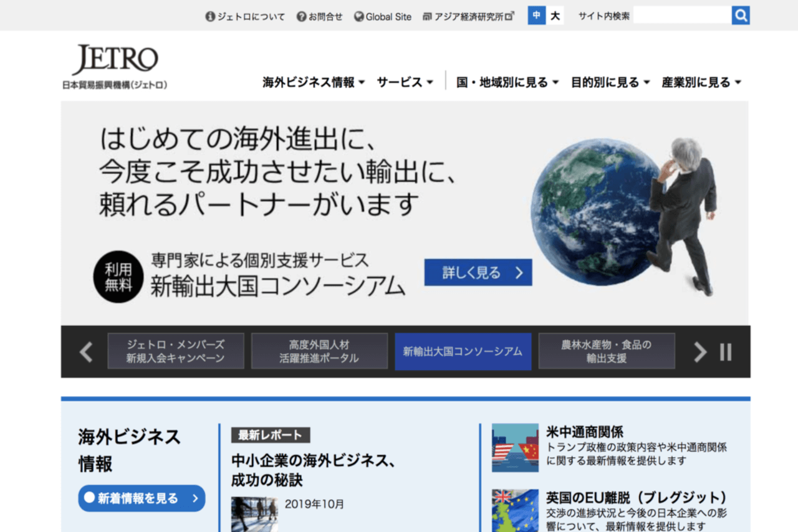Show the previous carousel slide
This screenshot has width=798, height=532.
(x=86, y=352)
